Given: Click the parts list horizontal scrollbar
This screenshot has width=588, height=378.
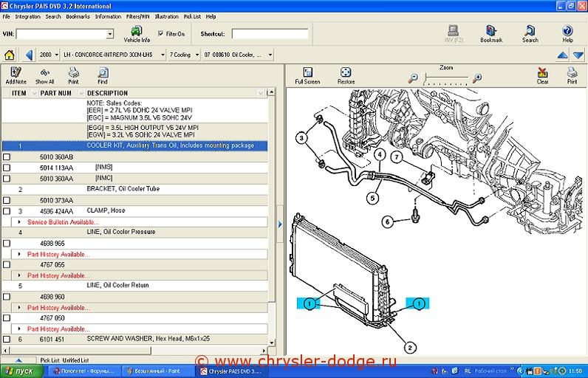Looking at the screenshot, I should [x=80, y=351].
